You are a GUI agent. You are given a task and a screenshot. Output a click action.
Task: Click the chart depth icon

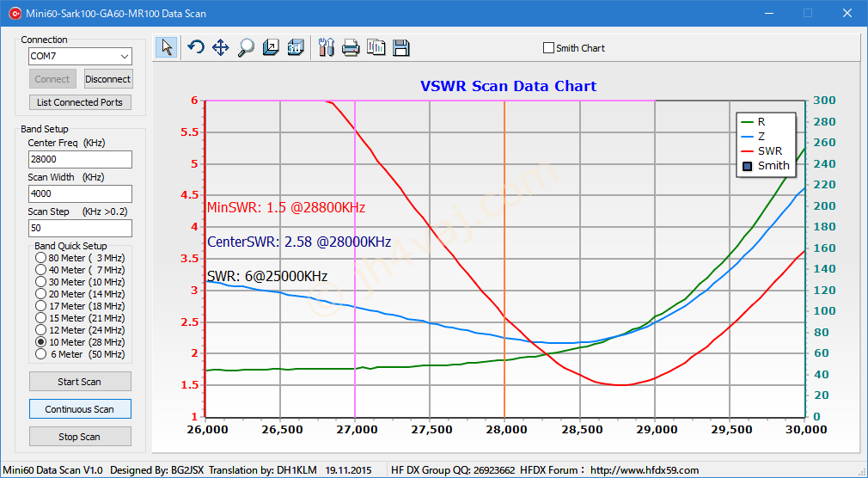[271, 47]
